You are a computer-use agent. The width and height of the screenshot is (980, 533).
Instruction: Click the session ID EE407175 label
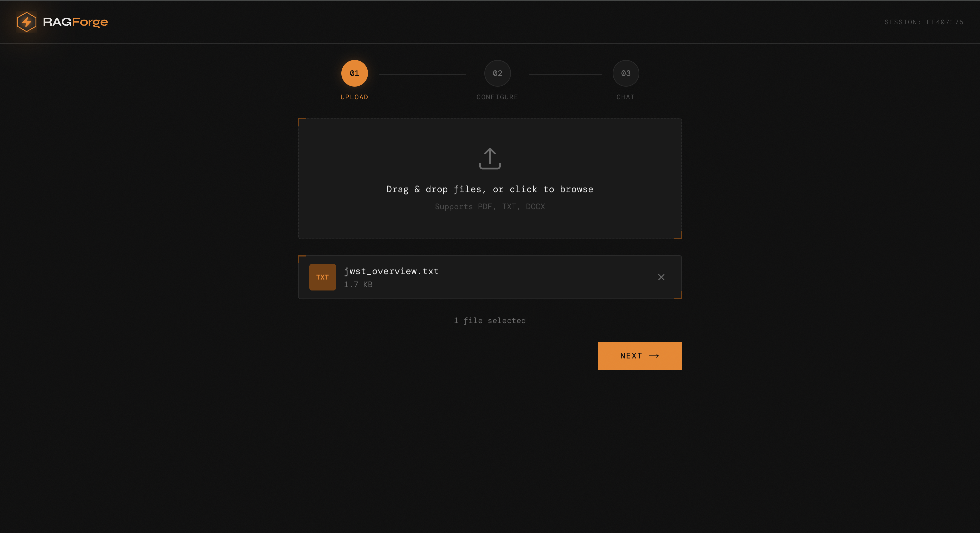click(x=924, y=22)
